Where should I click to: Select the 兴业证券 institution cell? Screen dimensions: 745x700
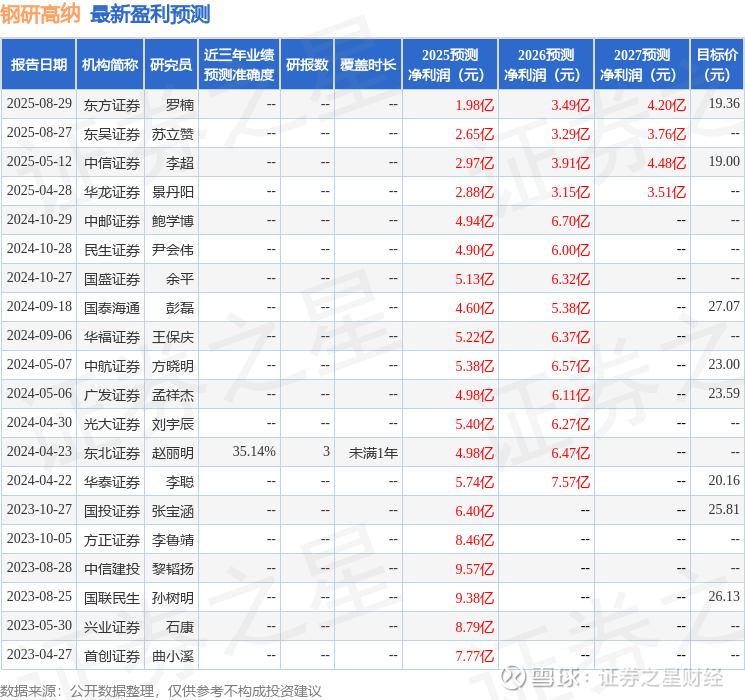click(x=112, y=627)
